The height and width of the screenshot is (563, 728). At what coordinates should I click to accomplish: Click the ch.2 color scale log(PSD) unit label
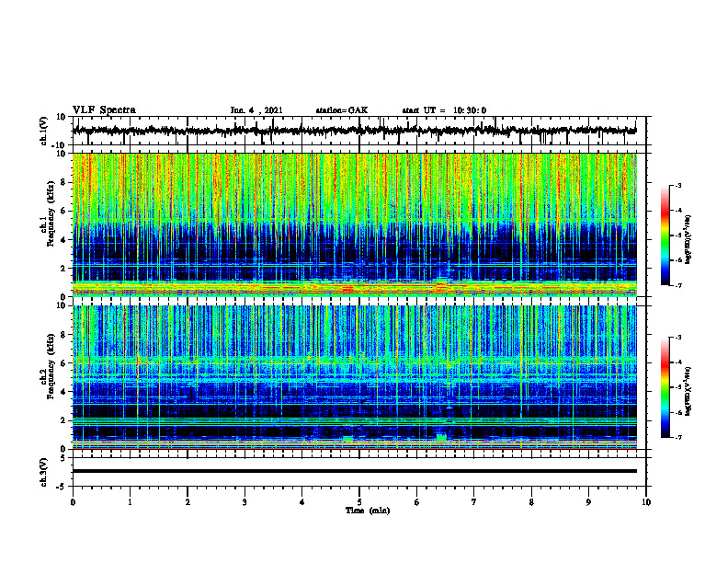coord(688,391)
